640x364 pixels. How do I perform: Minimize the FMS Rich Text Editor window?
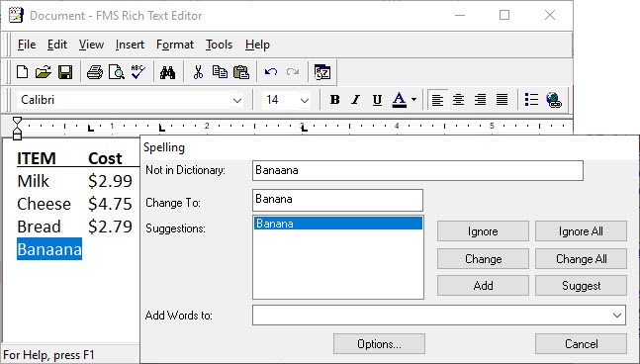click(x=460, y=15)
